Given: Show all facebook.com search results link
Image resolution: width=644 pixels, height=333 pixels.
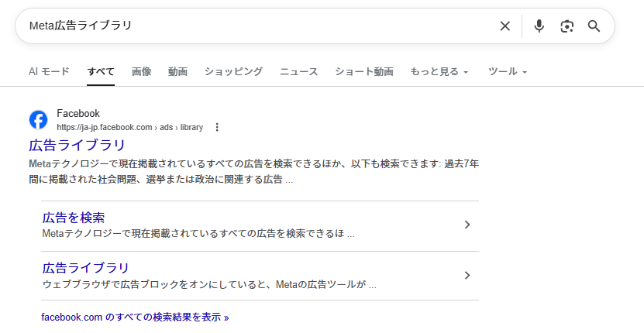Looking at the screenshot, I should [135, 317].
